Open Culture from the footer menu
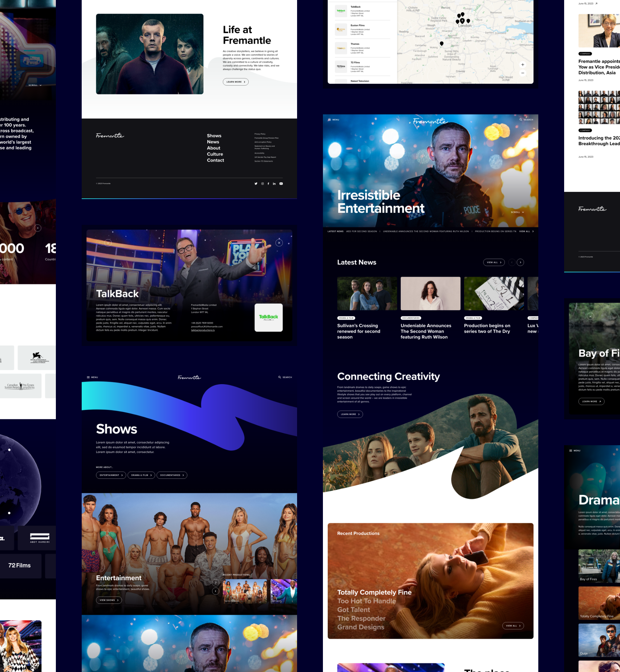Image resolution: width=620 pixels, height=672 pixels. click(215, 154)
